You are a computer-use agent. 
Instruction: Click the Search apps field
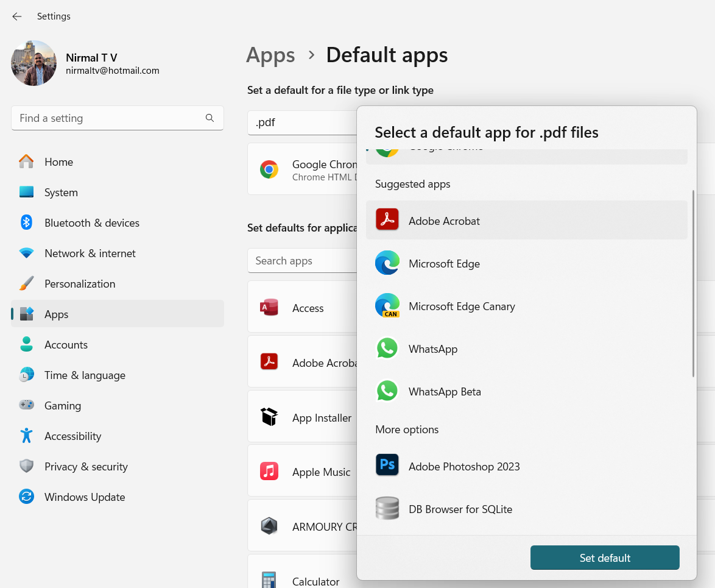tap(302, 261)
